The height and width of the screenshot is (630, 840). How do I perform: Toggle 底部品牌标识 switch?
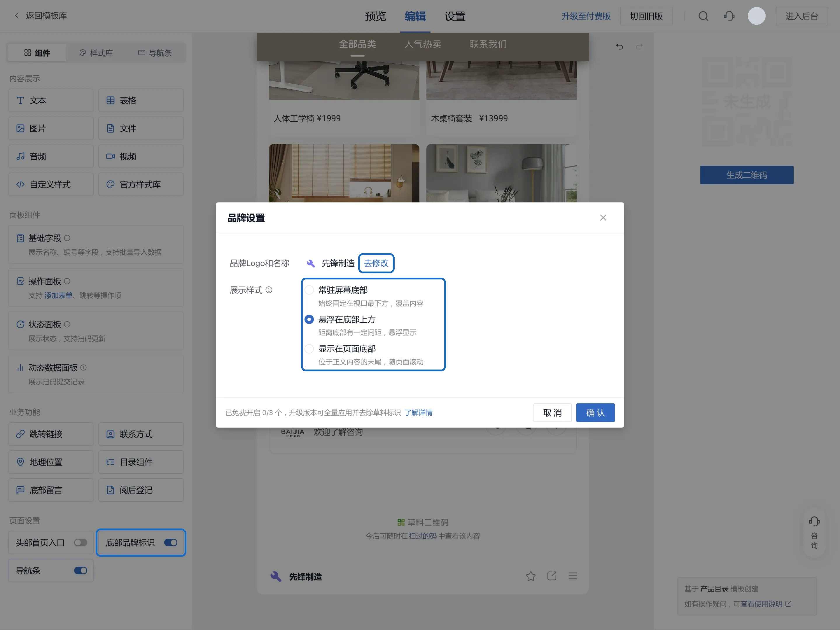click(x=171, y=543)
